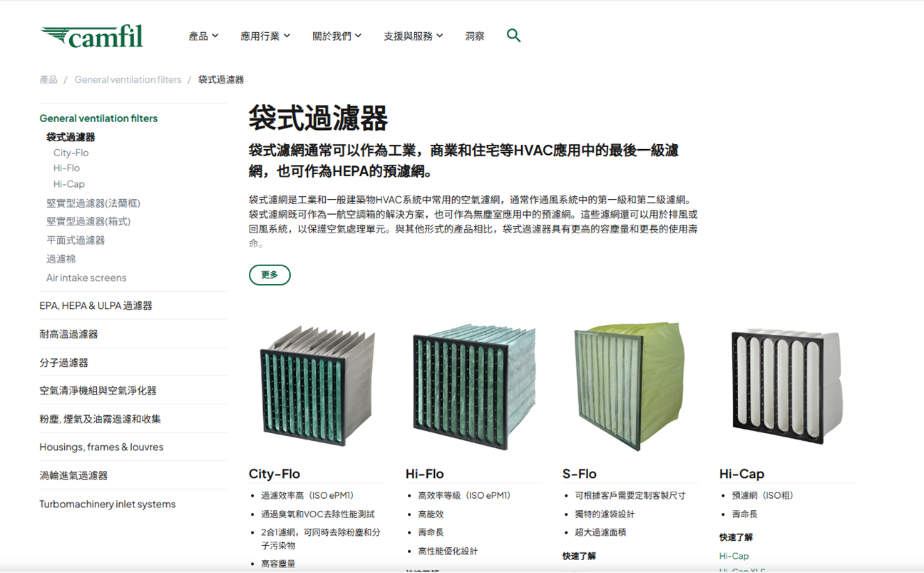Expand the 應用行業 dropdown menu
The image size is (924, 573).
pos(265,36)
